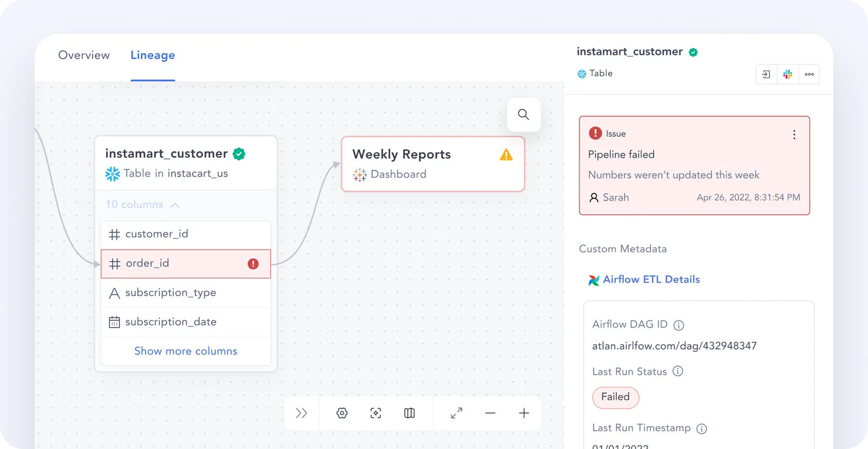
Task: Click the atlan.airlfow.com DAG URL value
Action: (x=674, y=346)
